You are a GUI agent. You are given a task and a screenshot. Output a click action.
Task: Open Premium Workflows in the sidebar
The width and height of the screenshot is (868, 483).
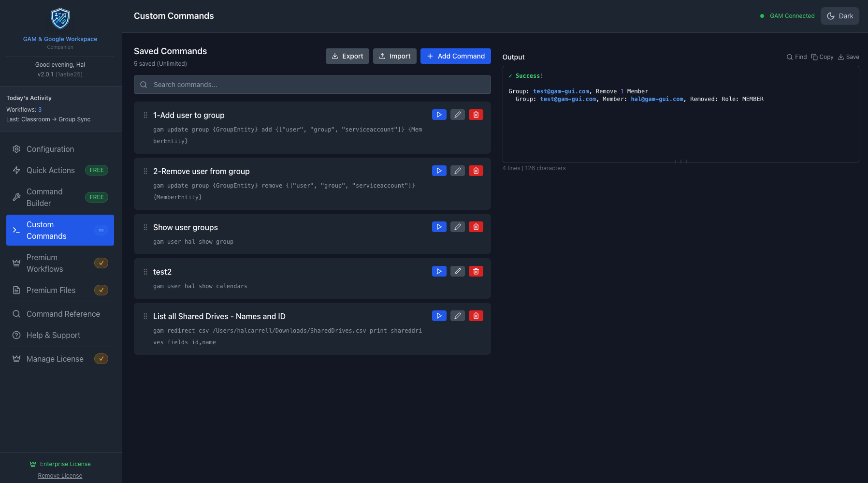pyautogui.click(x=60, y=263)
